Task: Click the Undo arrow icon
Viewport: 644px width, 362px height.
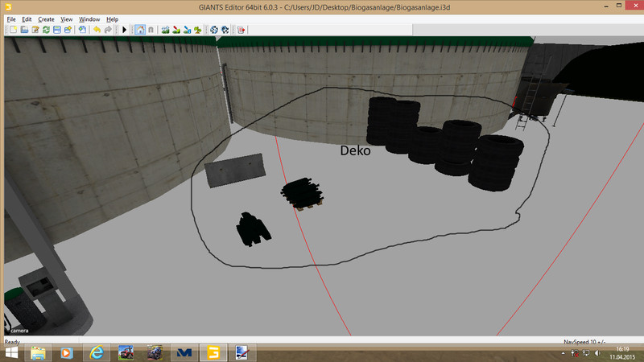Action: (97, 30)
